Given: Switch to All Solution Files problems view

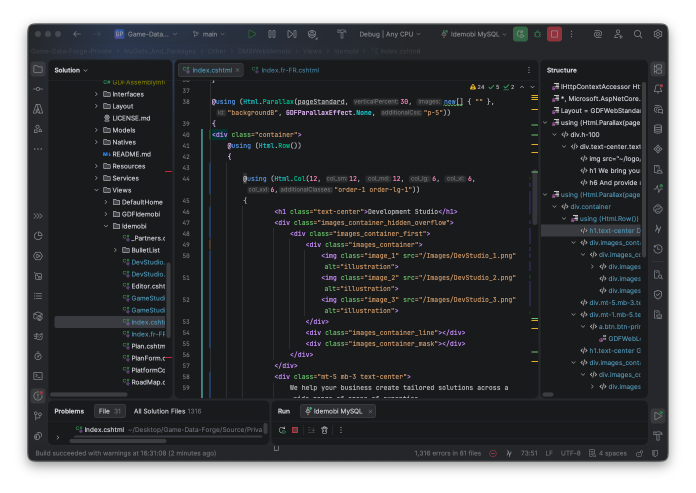Looking at the screenshot, I should click(x=167, y=411).
